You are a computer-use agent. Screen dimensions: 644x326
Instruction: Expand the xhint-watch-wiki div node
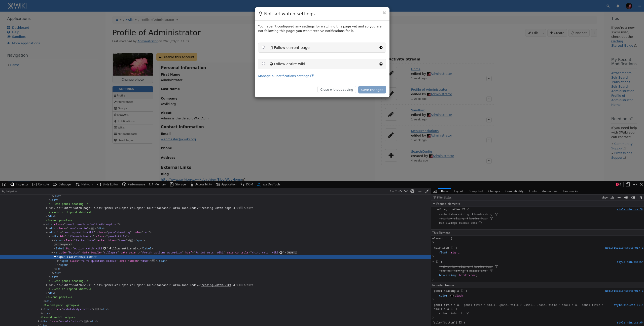click(x=47, y=285)
